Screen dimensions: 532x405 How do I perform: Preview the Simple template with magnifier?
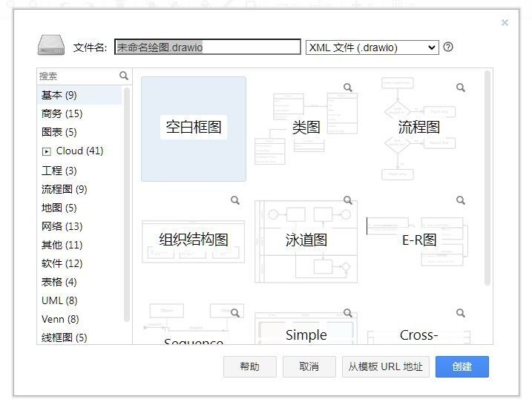coord(348,313)
